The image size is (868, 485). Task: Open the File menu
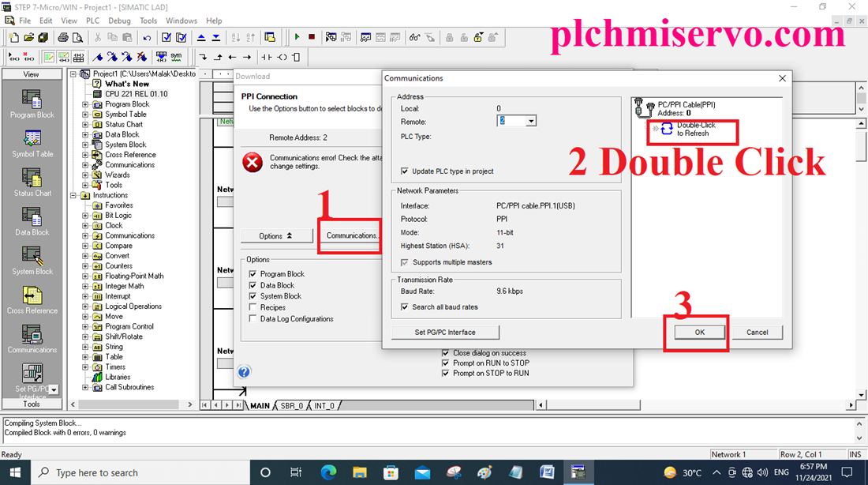[25, 21]
